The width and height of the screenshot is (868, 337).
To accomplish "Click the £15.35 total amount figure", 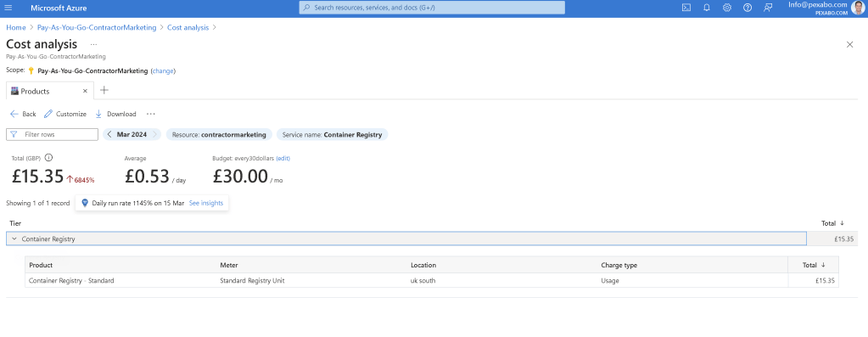I will 37,176.
